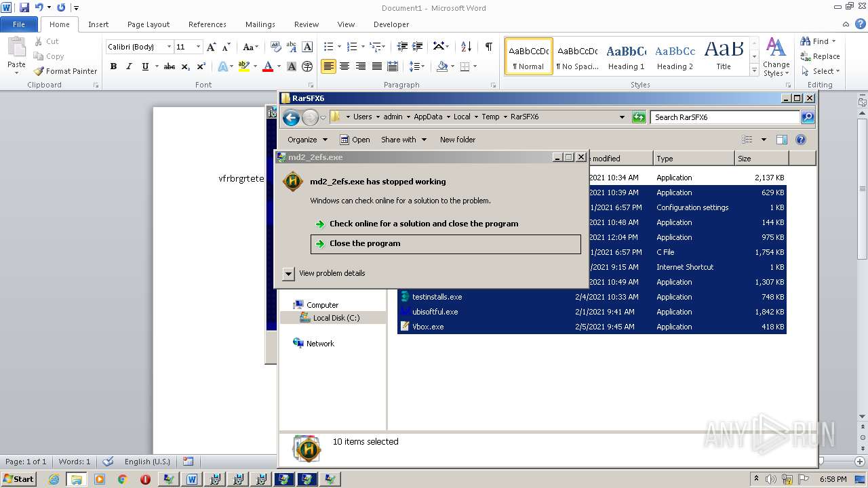This screenshot has width=868, height=488.
Task: Click the Grow Font icon
Action: [212, 47]
